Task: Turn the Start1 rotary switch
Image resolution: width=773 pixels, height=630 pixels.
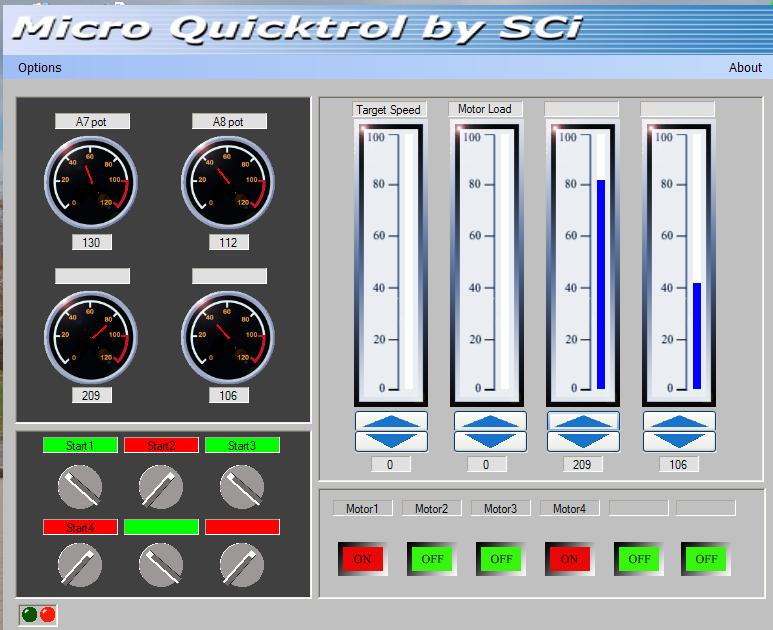Action: 80,487
